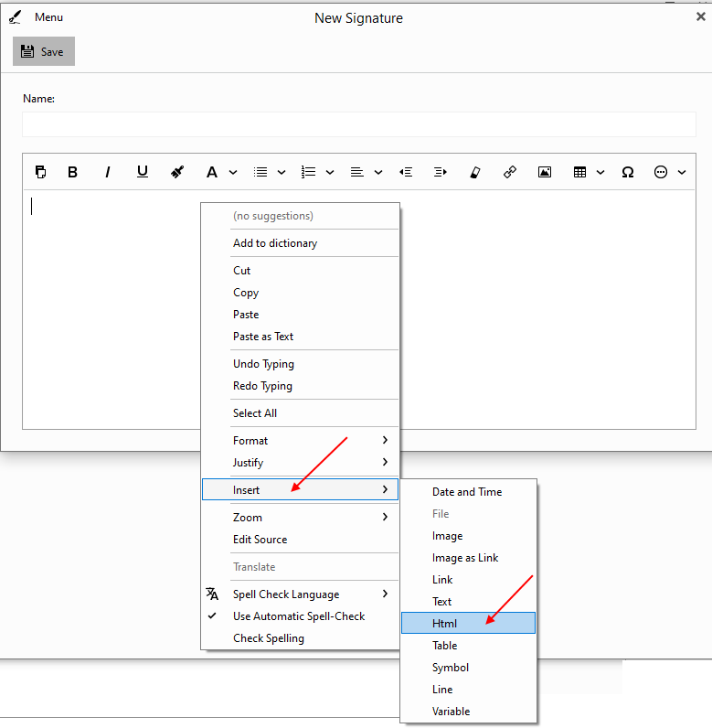Open the numbered list style dropdown arrow

click(x=330, y=173)
